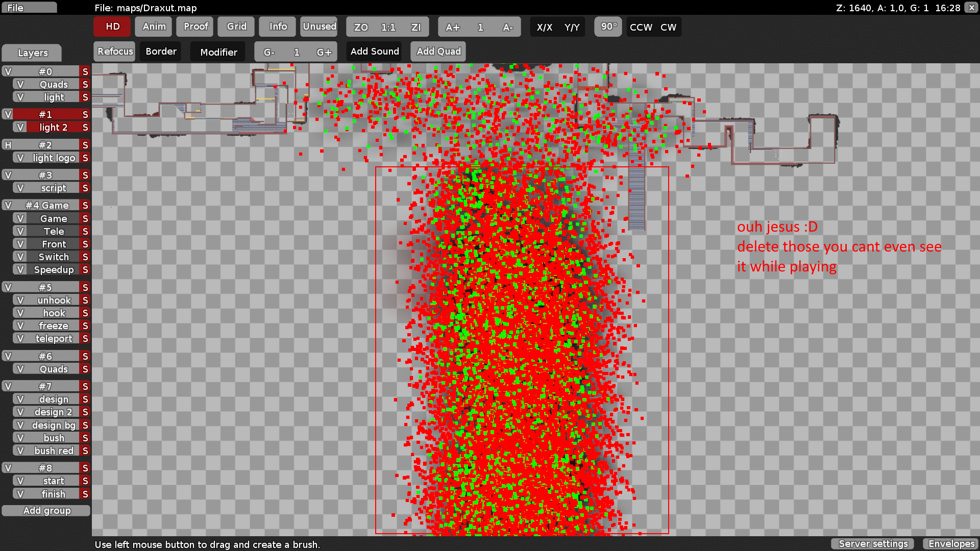The height and width of the screenshot is (551, 980).
Task: Switch to the Layers tab
Action: pyautogui.click(x=32, y=53)
